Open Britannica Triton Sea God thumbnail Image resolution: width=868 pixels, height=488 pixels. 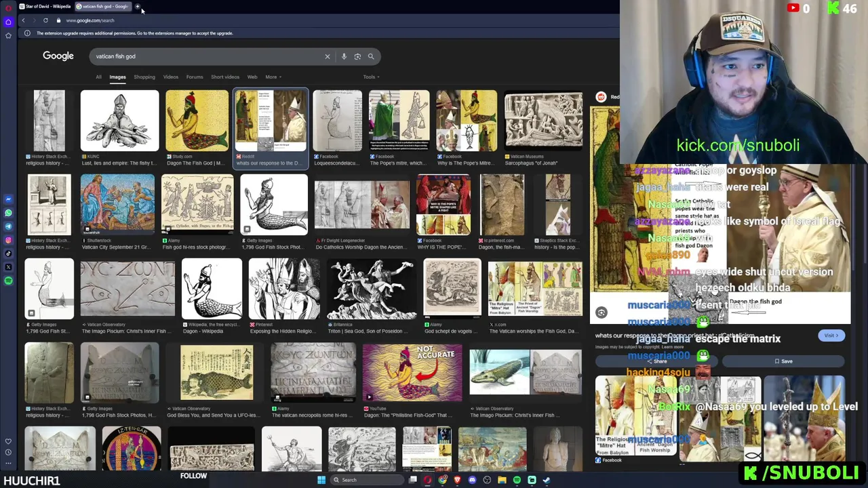372,288
